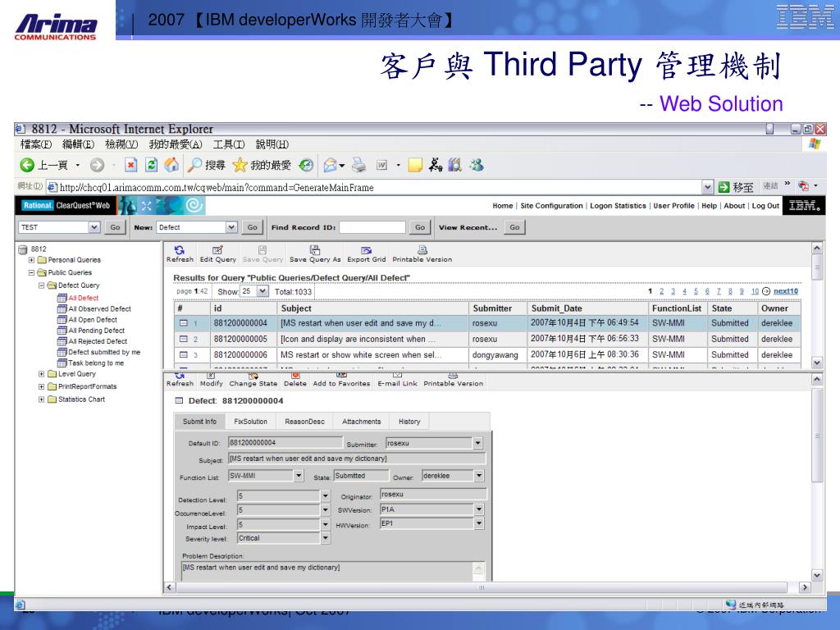Open the 編輯(E) Edit menu
Screen dimensions: 840x630
tap(78, 144)
